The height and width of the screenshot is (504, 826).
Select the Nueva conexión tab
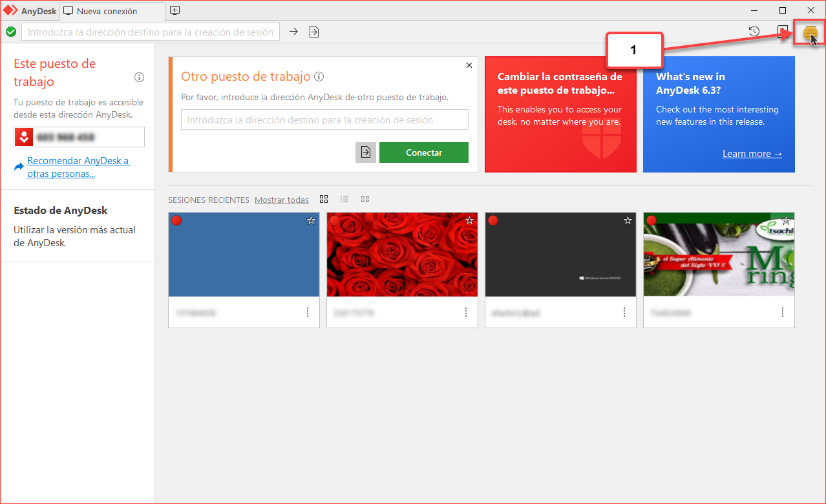(107, 11)
